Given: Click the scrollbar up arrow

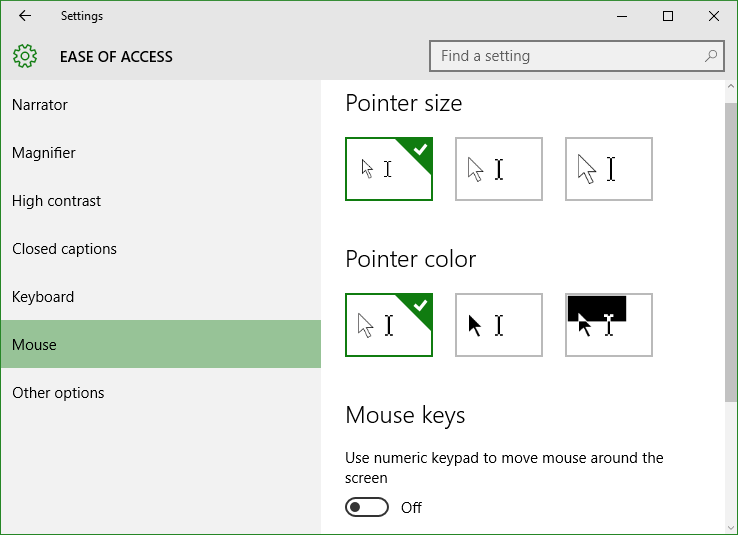Looking at the screenshot, I should click(x=730, y=87).
